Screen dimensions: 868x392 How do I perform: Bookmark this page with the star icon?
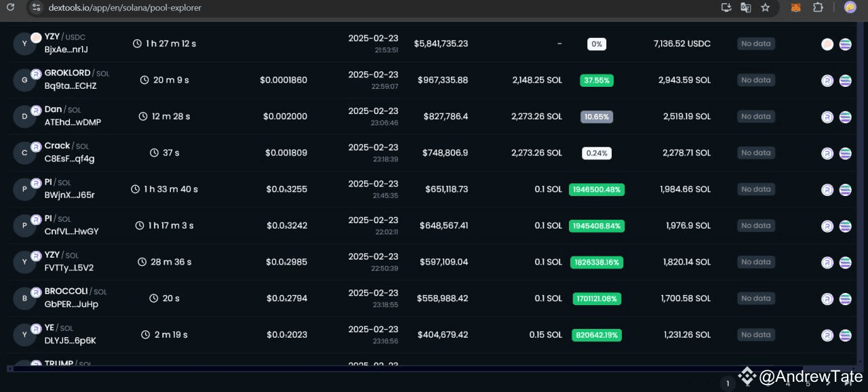(x=766, y=7)
